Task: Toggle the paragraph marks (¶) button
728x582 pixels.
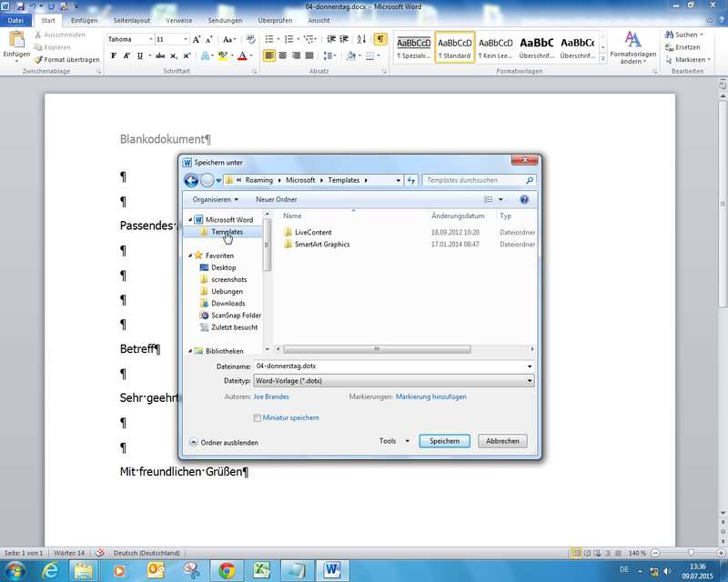Action: tap(379, 39)
